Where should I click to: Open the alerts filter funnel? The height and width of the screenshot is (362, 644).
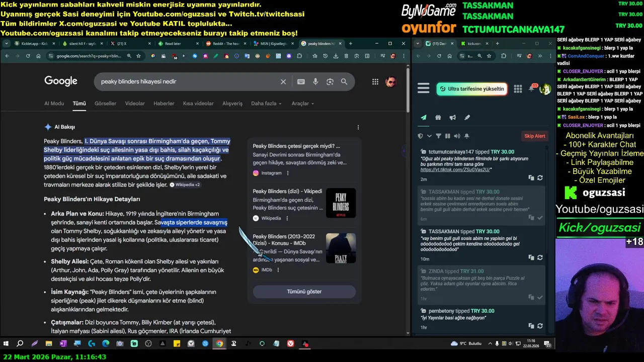(438, 136)
